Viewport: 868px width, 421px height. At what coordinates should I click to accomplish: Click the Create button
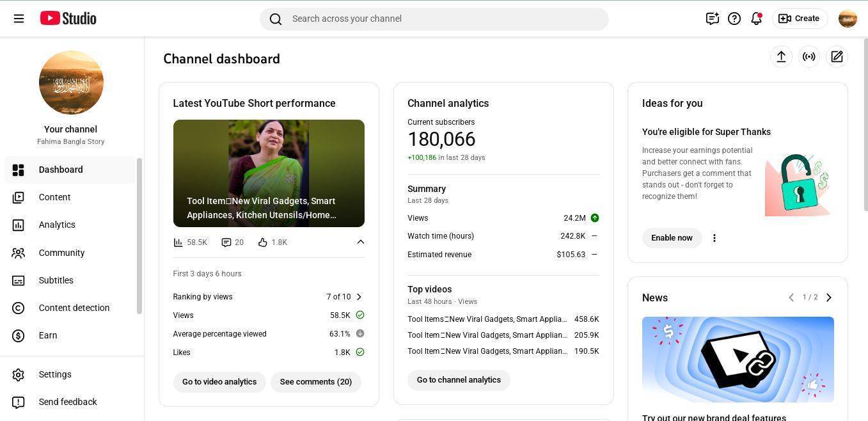[799, 19]
